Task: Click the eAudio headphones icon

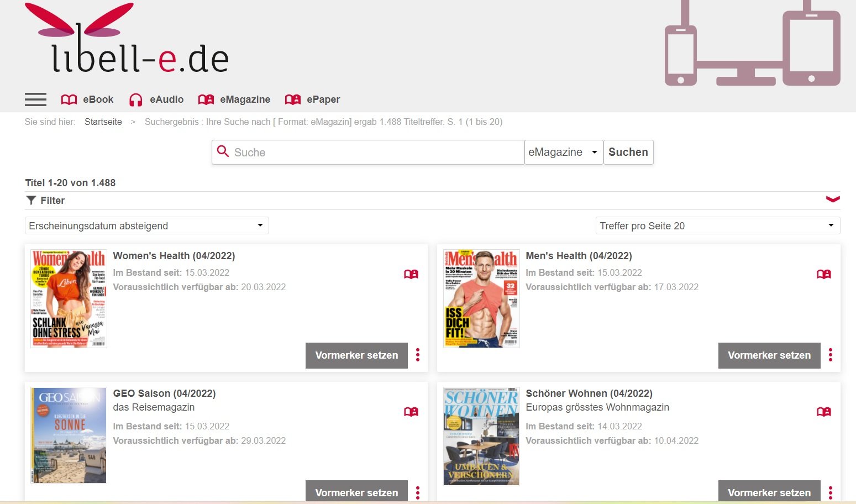Action: pyautogui.click(x=135, y=99)
